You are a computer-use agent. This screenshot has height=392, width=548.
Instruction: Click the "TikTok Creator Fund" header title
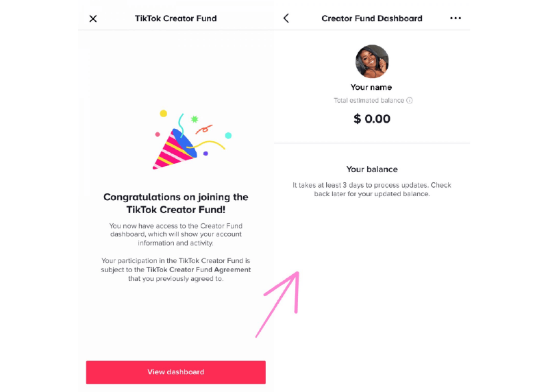176,19
